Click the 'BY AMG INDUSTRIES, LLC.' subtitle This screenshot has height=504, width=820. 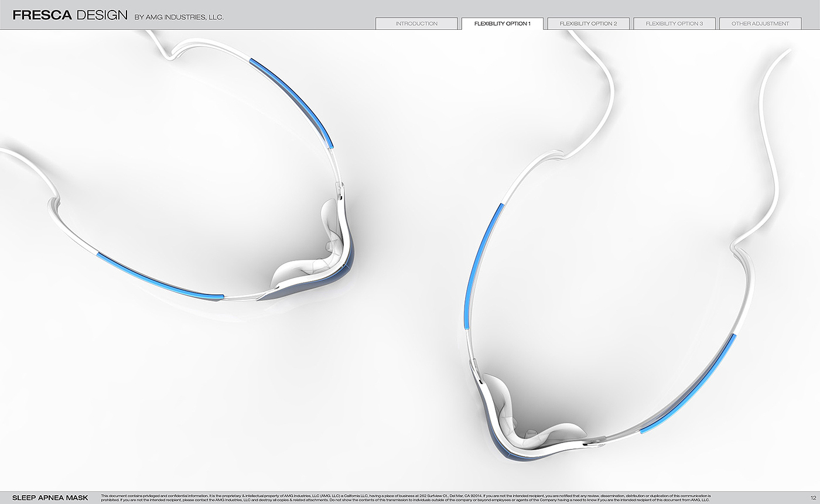coord(179,18)
